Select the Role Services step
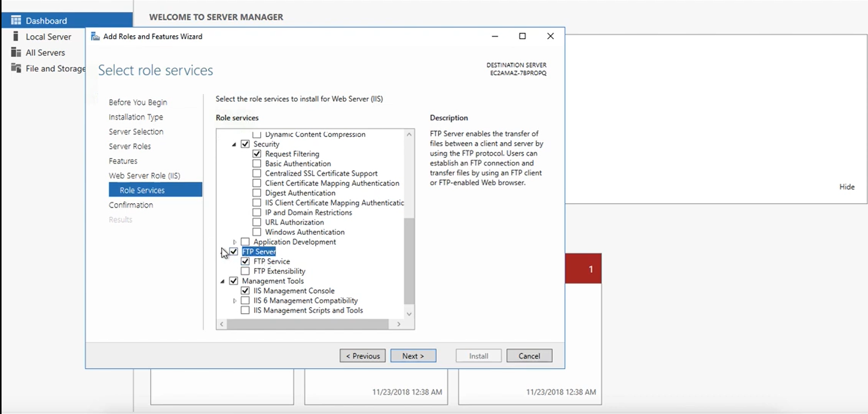 (x=155, y=190)
